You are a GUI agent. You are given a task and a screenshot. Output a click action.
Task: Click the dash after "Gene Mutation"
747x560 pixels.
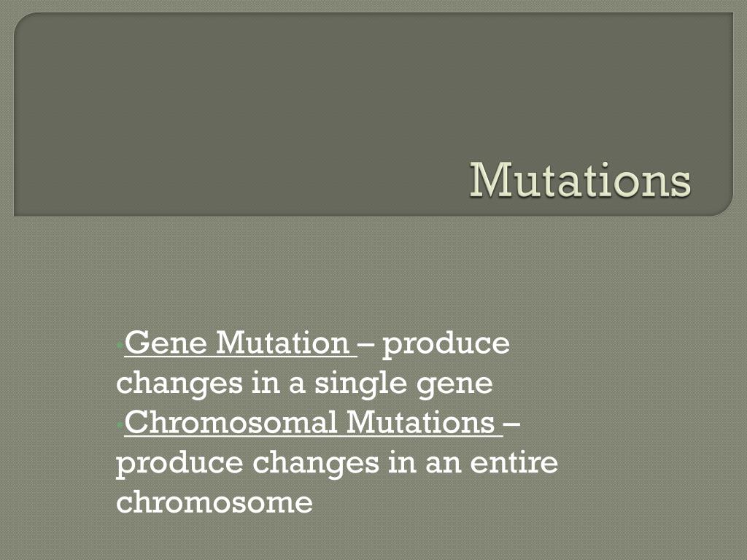[x=366, y=343]
